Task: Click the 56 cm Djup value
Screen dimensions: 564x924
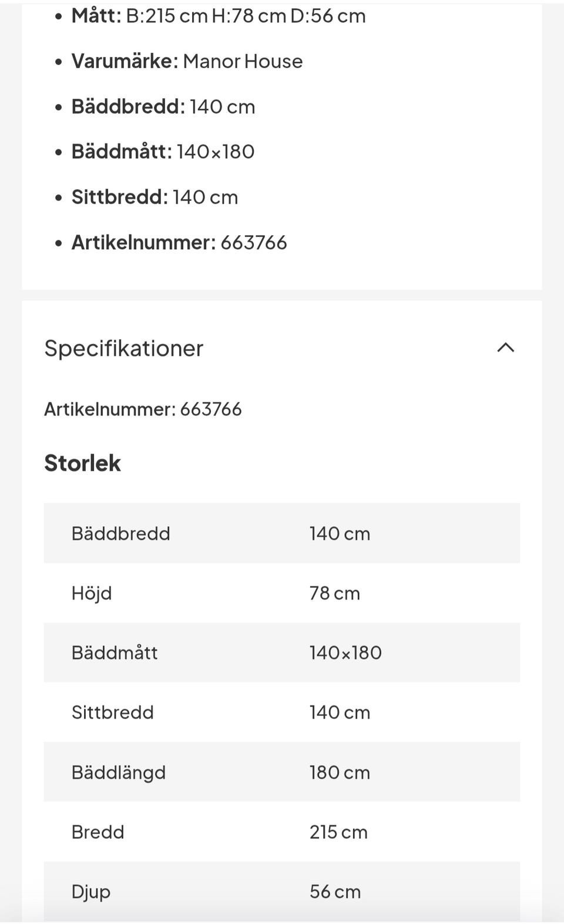Action: point(335,892)
